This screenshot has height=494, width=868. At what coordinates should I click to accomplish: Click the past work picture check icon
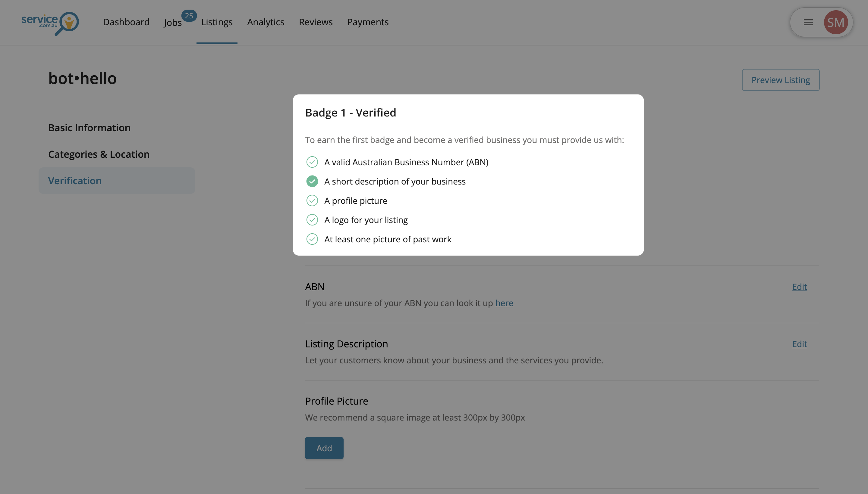pos(312,240)
